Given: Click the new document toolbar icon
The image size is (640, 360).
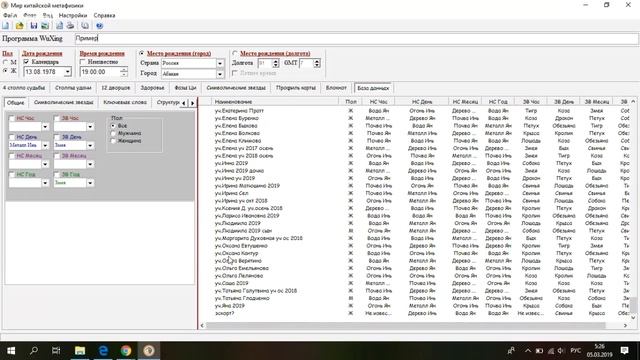Looking at the screenshot, I should coord(6,26).
